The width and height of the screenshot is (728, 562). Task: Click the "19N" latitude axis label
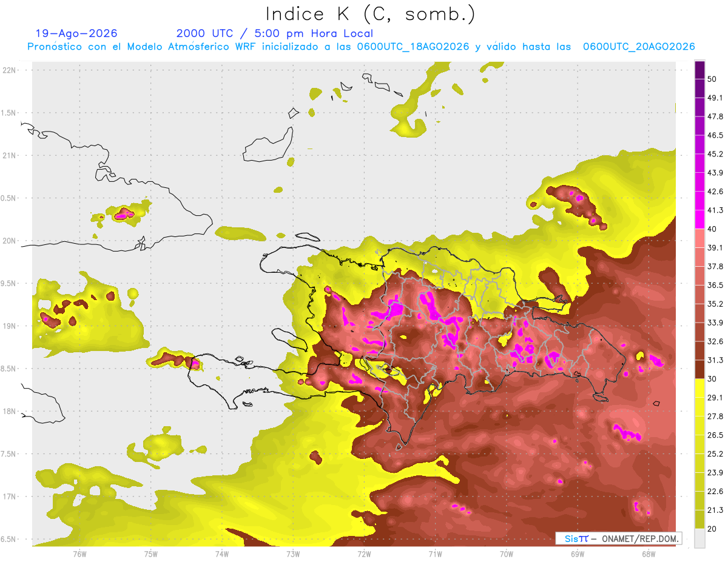coord(10,326)
